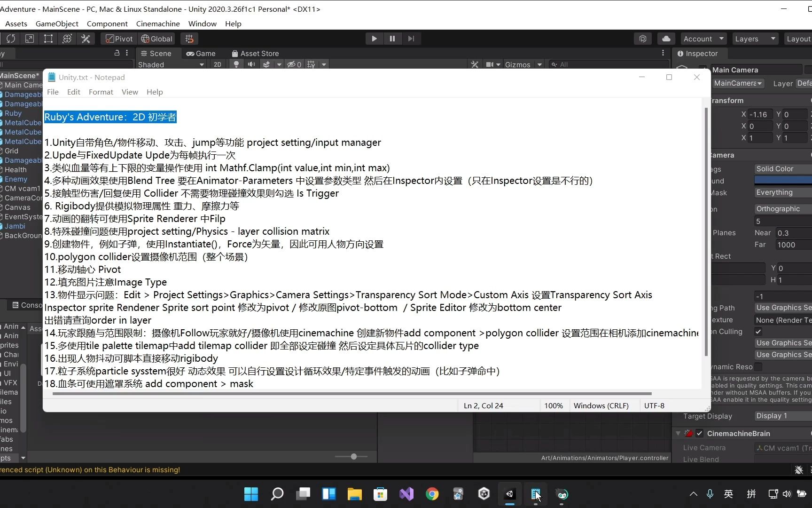Open the Unity Cinemachine menu
Image resolution: width=812 pixels, height=508 pixels.
click(x=158, y=24)
